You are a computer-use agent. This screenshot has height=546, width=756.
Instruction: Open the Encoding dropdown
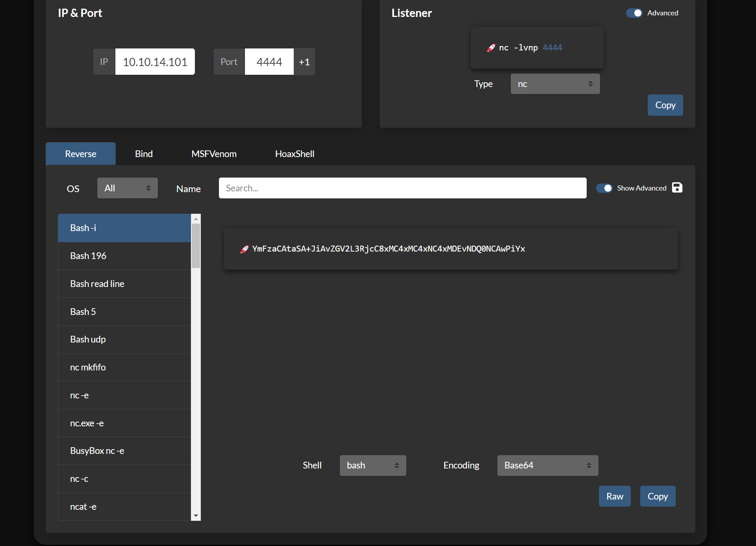click(x=547, y=465)
